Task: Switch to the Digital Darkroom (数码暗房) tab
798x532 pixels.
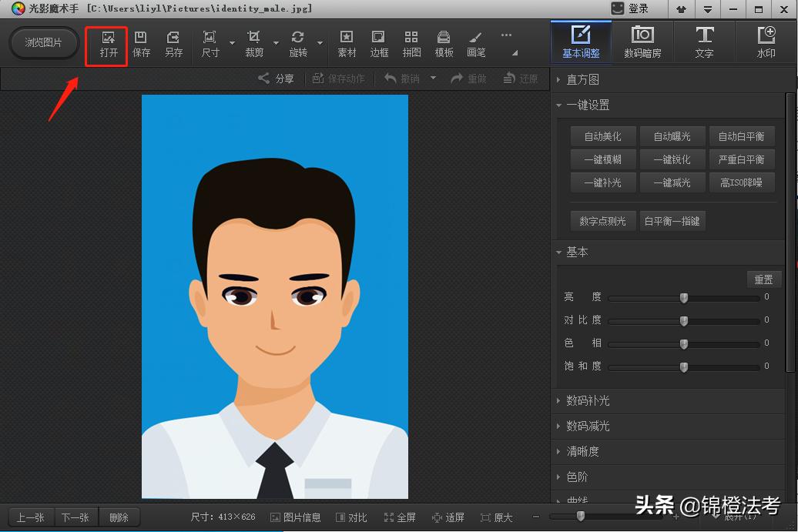Action: (642, 42)
